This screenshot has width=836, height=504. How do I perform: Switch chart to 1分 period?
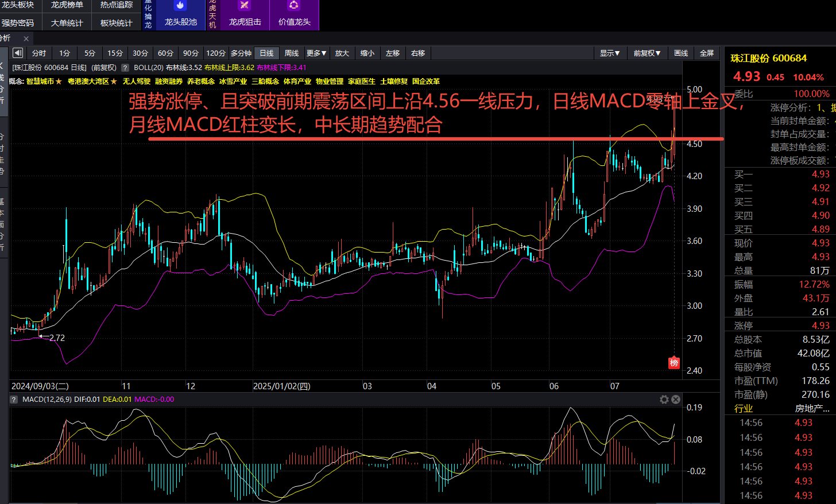[x=64, y=53]
